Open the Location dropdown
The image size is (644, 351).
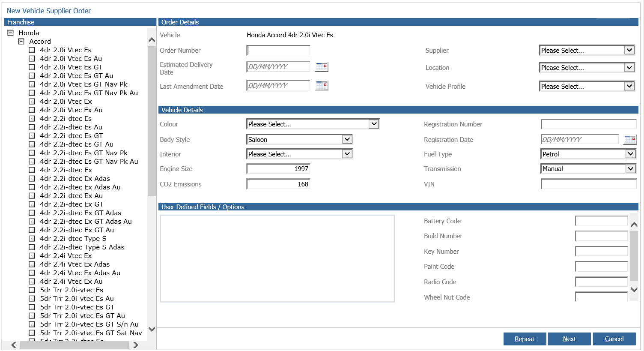[x=587, y=67]
